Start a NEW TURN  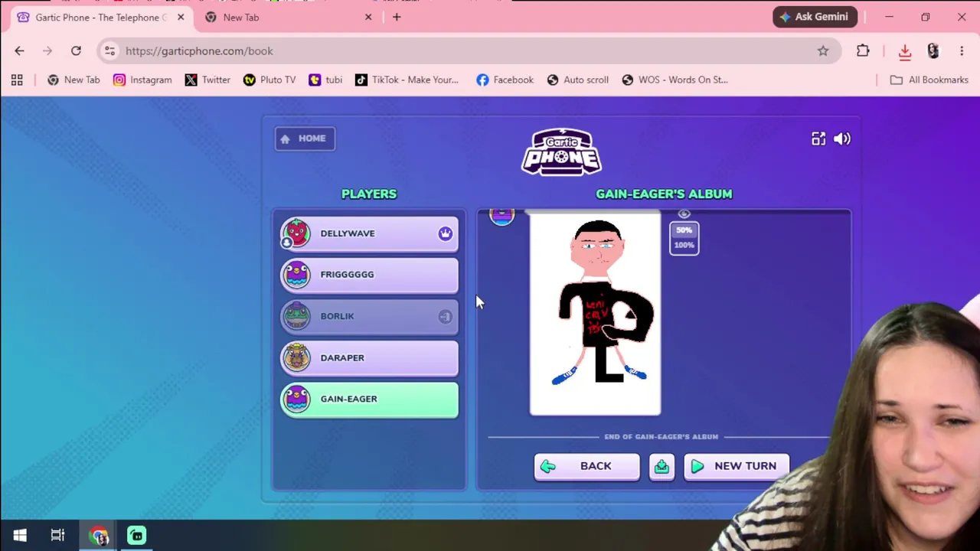coord(736,466)
